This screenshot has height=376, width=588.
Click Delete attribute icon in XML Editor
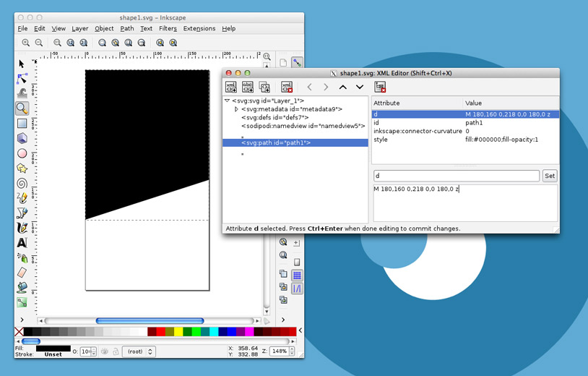tap(380, 87)
